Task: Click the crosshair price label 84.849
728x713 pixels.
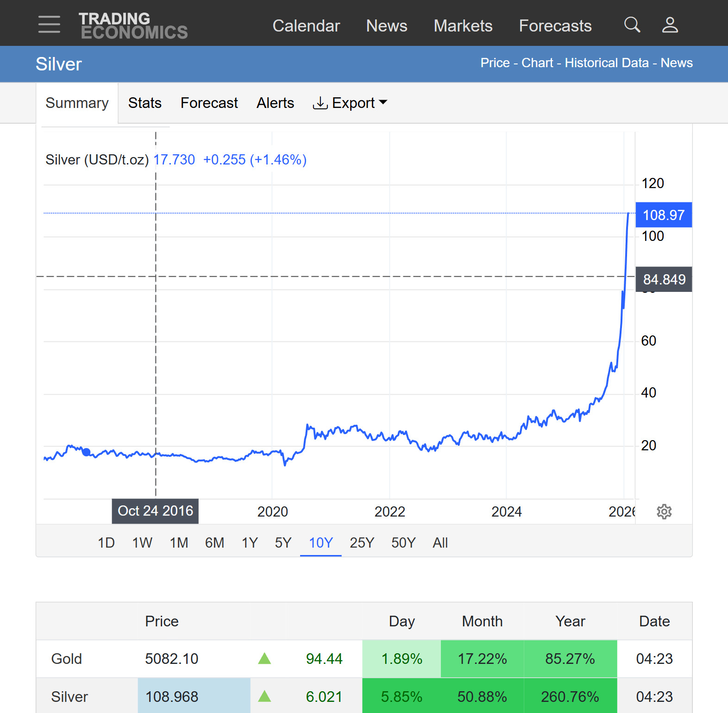Action: [664, 279]
